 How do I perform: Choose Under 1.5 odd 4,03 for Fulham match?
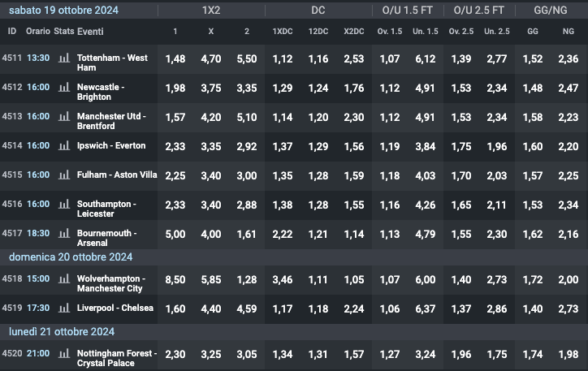tap(426, 175)
